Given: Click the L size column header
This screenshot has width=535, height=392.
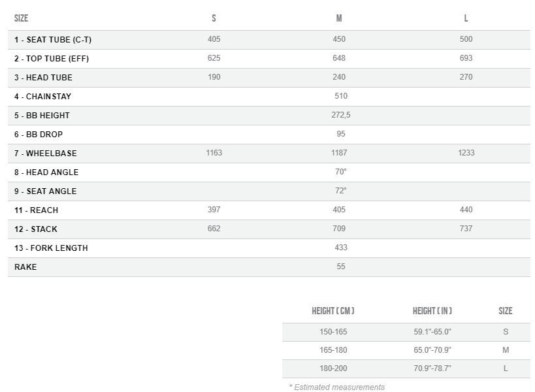Looking at the screenshot, I should coord(466,18).
